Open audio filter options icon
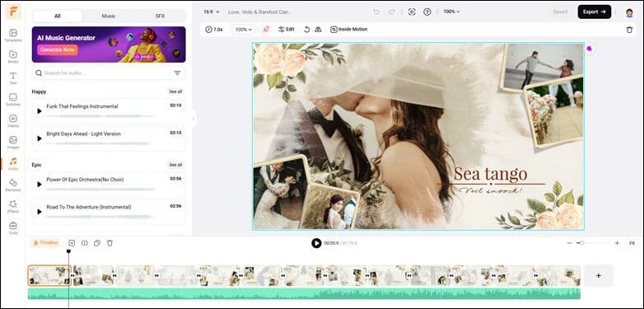Screen dimensions: 644x309 [x=177, y=73]
